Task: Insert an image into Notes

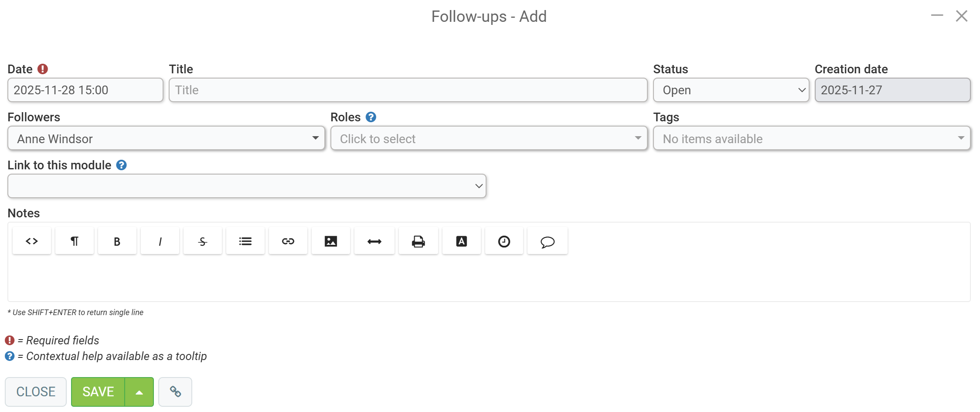Action: coord(331,241)
